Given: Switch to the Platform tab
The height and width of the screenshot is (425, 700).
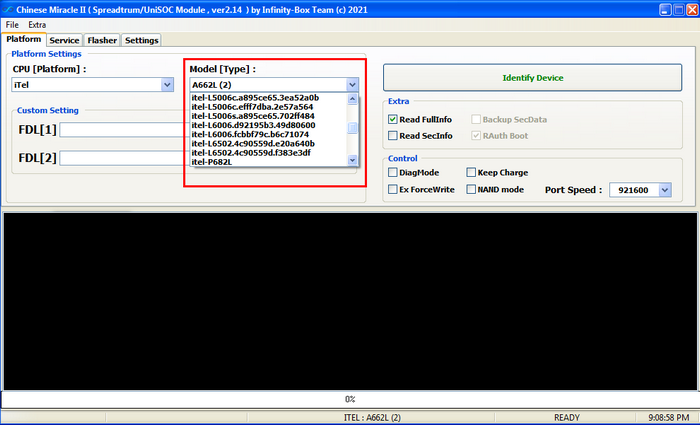Looking at the screenshot, I should [x=24, y=39].
